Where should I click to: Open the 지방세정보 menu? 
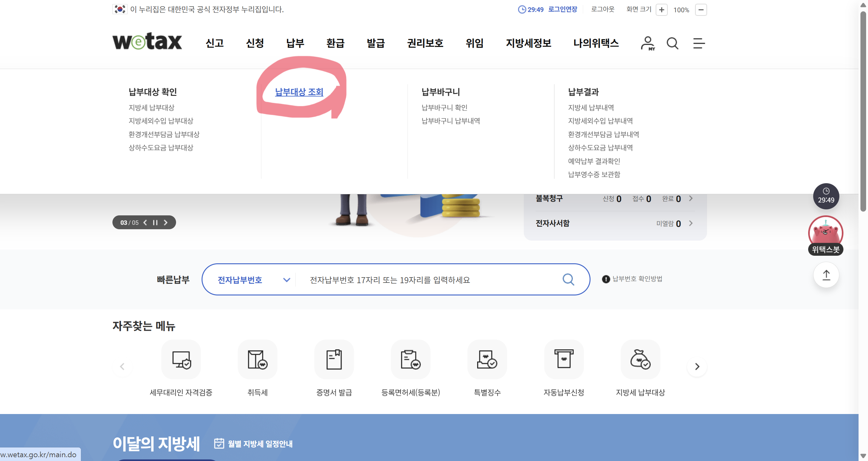pos(528,43)
